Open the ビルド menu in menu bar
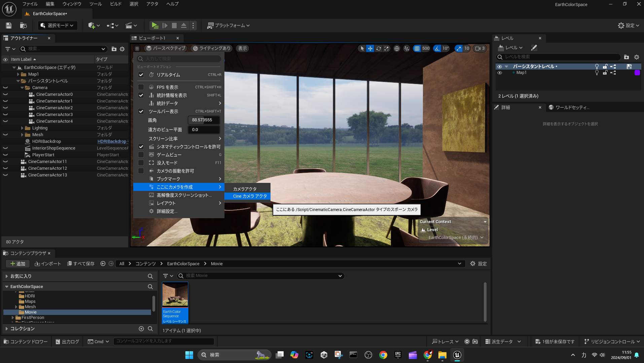Screen dimensions: 644x363 [x=116, y=4]
